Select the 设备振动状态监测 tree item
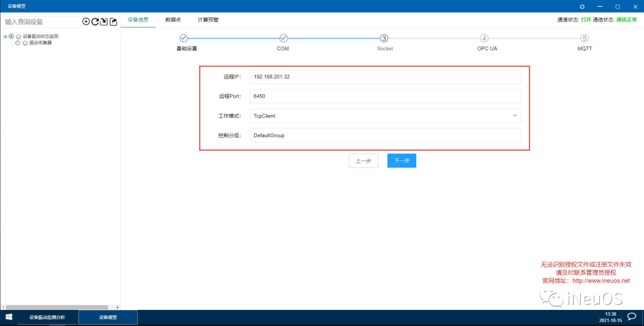This screenshot has height=326, width=644. (41, 36)
